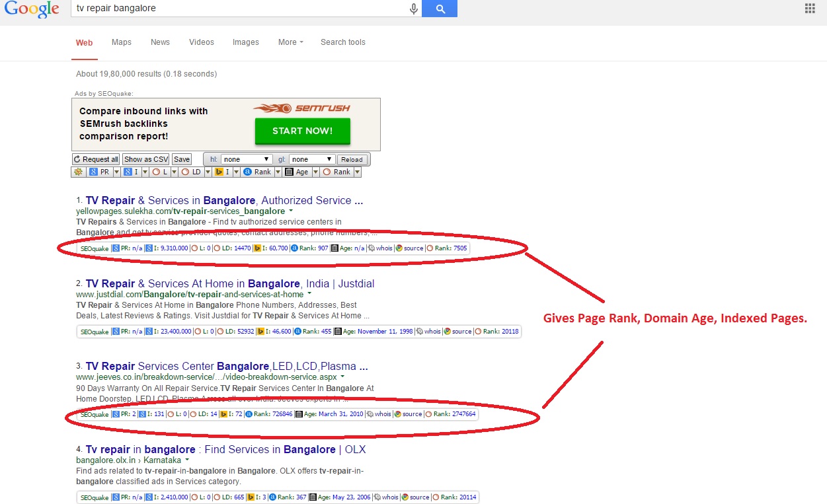Open the hl language dropdown

click(x=247, y=159)
